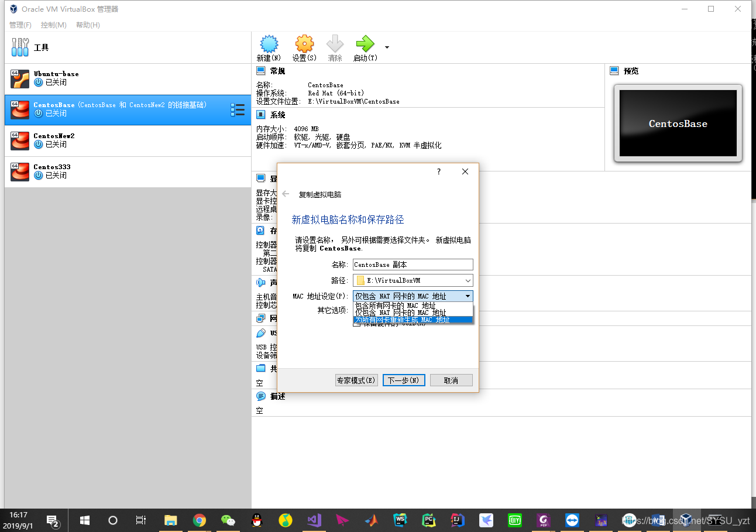Image resolution: width=756 pixels, height=532 pixels.
Task: Open QQ penguin icon in taskbar
Action: click(x=257, y=520)
